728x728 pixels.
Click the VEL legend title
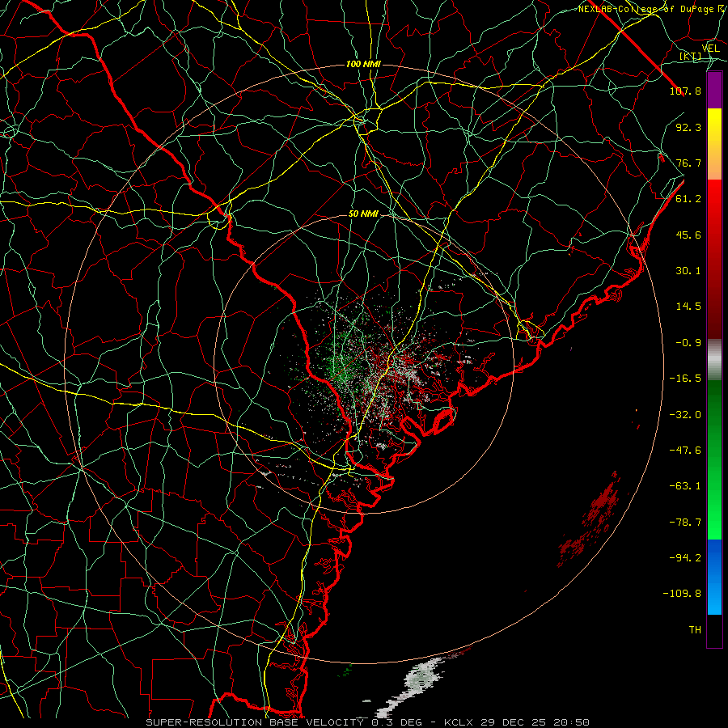[x=710, y=49]
